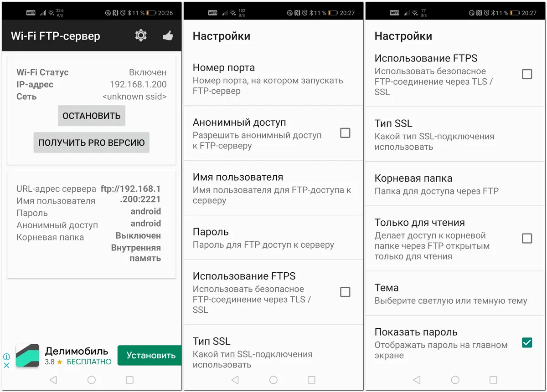The image size is (547, 392).
Task: Open the Корневая папка folder selection
Action: point(450,184)
